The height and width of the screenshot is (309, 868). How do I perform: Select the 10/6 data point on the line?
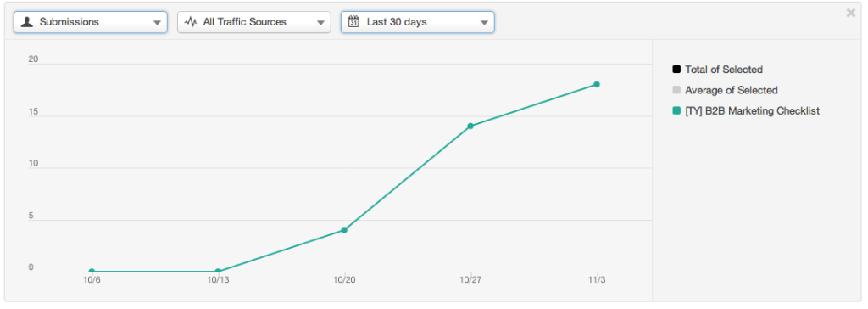click(x=92, y=272)
